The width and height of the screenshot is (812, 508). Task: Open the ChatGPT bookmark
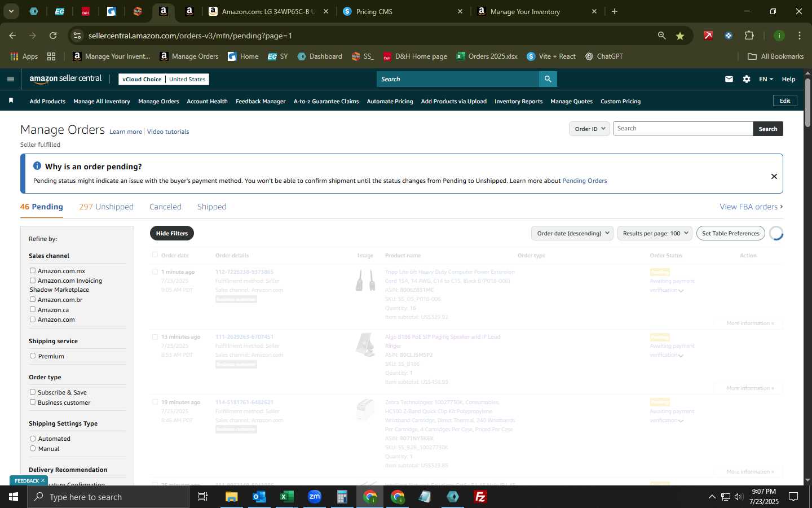point(604,56)
